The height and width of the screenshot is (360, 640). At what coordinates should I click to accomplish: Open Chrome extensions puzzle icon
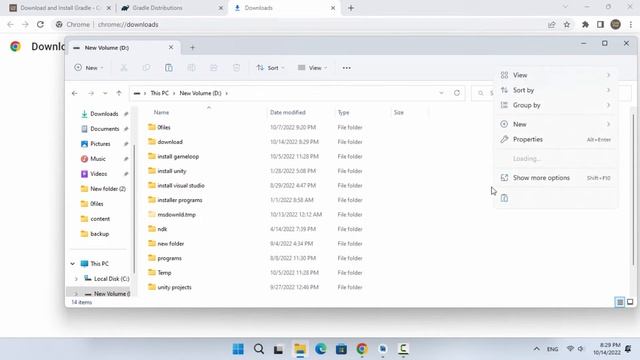[x=585, y=24]
